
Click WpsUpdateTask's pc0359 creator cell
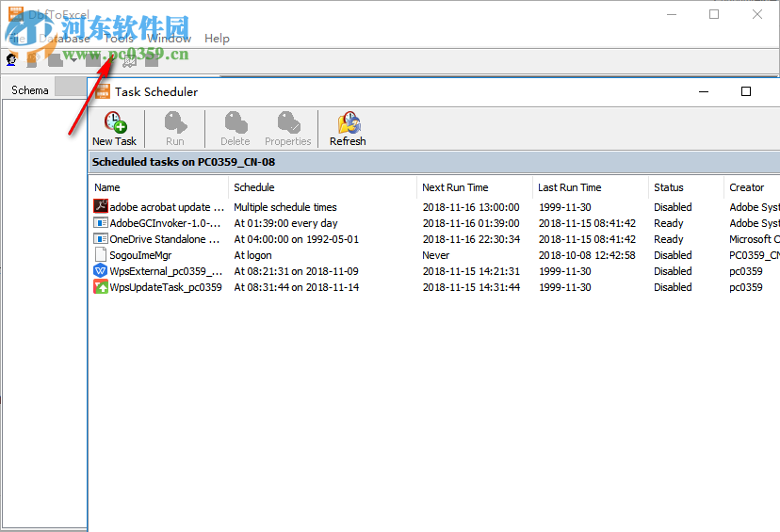point(746,287)
